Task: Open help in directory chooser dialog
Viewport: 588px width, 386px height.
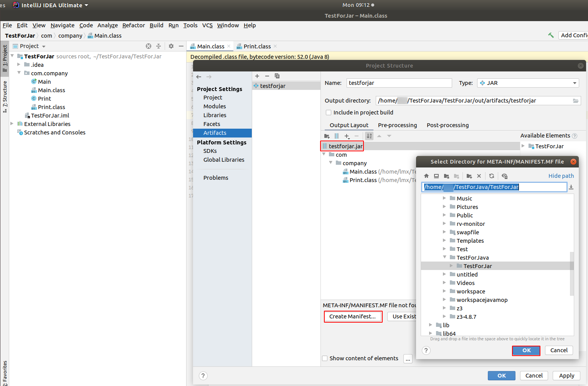Action: coord(426,350)
